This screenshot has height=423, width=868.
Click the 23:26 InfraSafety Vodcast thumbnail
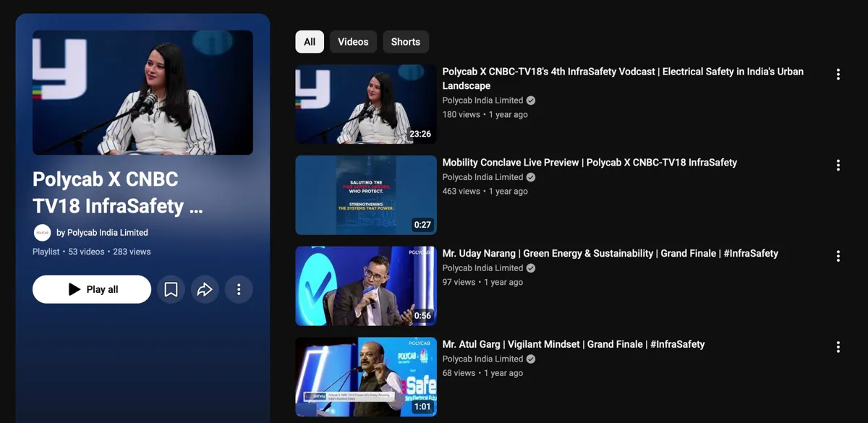tap(366, 104)
